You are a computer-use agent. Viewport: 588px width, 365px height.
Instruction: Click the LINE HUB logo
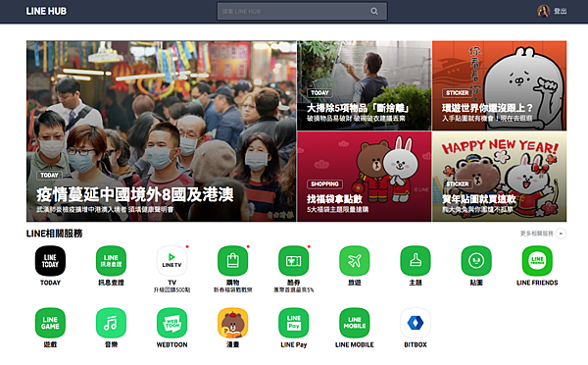pyautogui.click(x=46, y=11)
